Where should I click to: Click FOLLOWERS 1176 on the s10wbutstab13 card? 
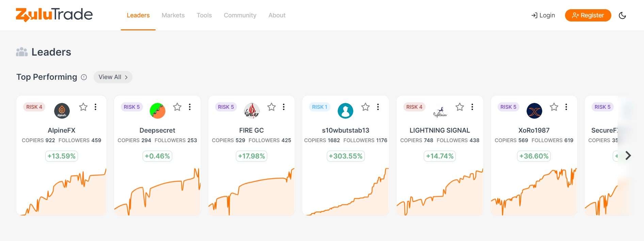click(365, 140)
